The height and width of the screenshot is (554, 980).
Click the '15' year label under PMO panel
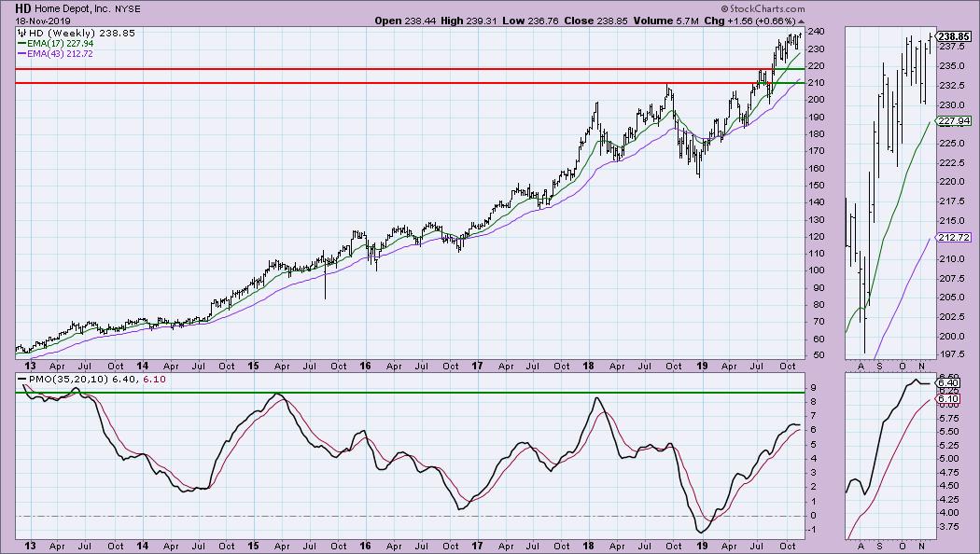click(253, 546)
